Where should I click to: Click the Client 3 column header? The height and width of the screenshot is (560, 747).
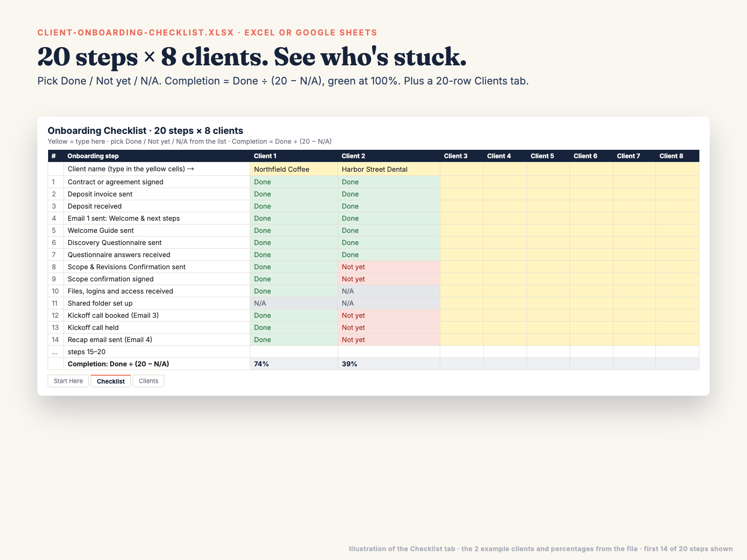coord(462,156)
